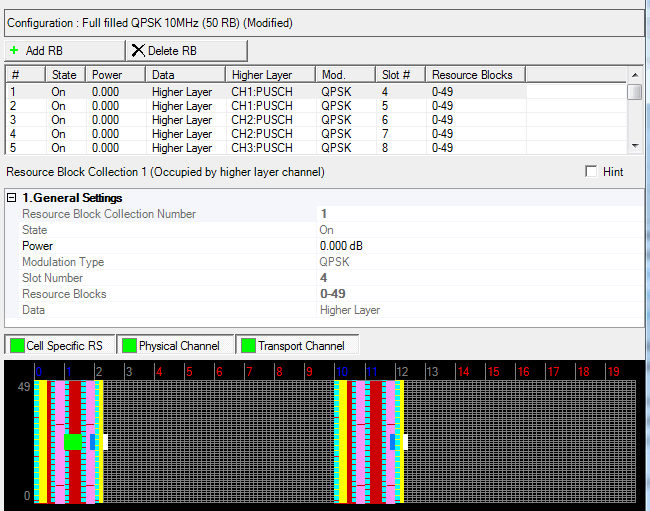Click the green block in slot 1

[x=72, y=441]
